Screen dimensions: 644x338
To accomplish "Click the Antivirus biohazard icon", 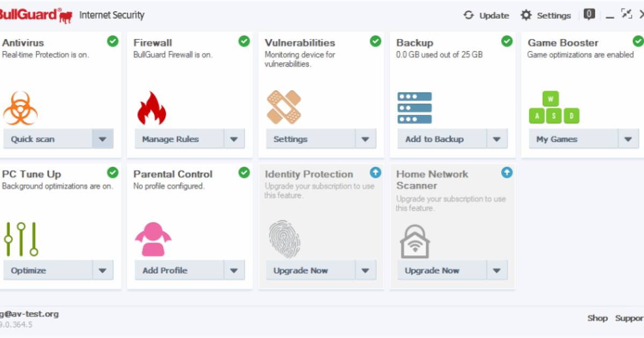I will tap(20, 108).
